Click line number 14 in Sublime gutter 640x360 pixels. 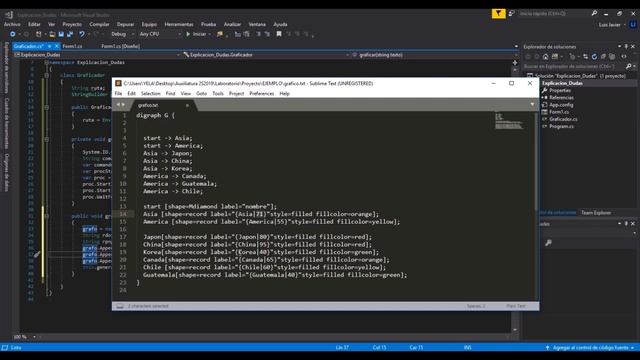[123, 214]
